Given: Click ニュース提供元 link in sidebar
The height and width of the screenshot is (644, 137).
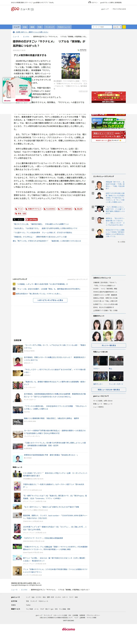Looking at the screenshot, I should point(98,407).
